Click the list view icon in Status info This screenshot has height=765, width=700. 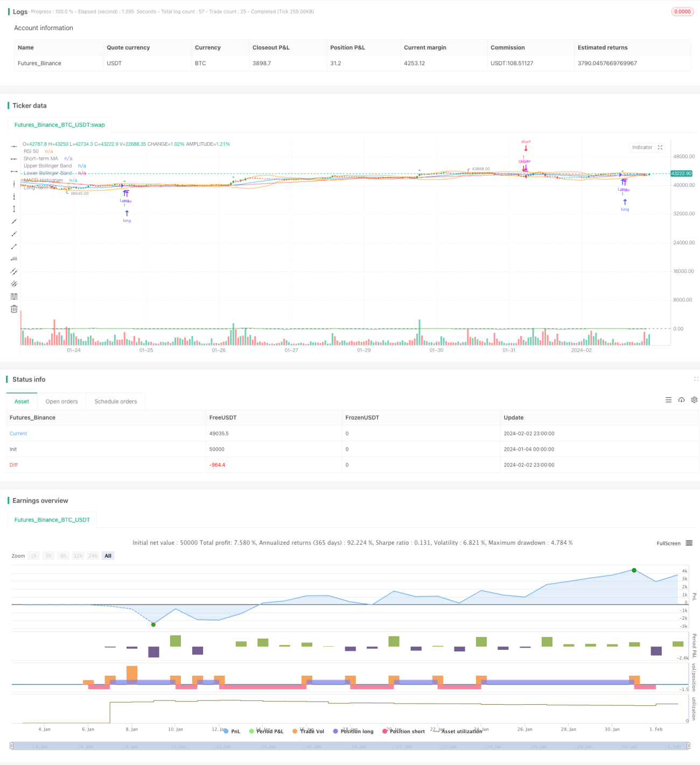click(x=668, y=400)
